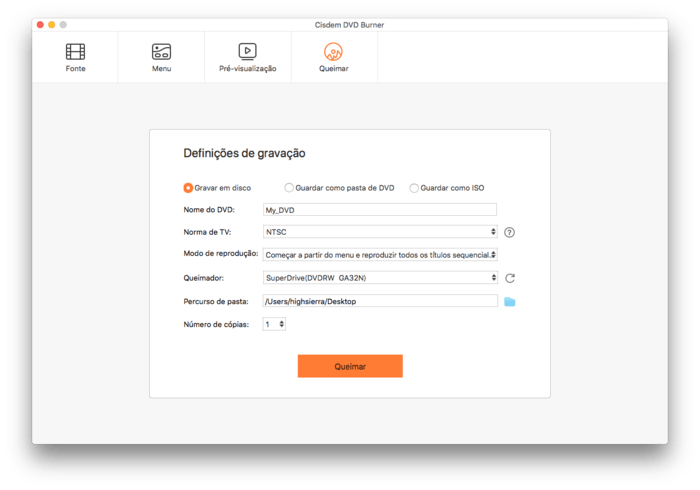Open the Pré-visualização play icon
Image resolution: width=700 pixels, height=490 pixels.
[247, 51]
